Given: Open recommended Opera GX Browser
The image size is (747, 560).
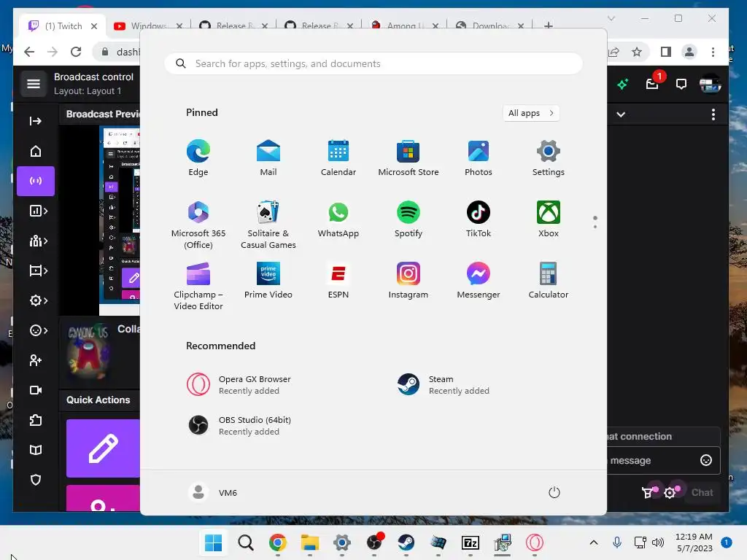Looking at the screenshot, I should click(239, 385).
